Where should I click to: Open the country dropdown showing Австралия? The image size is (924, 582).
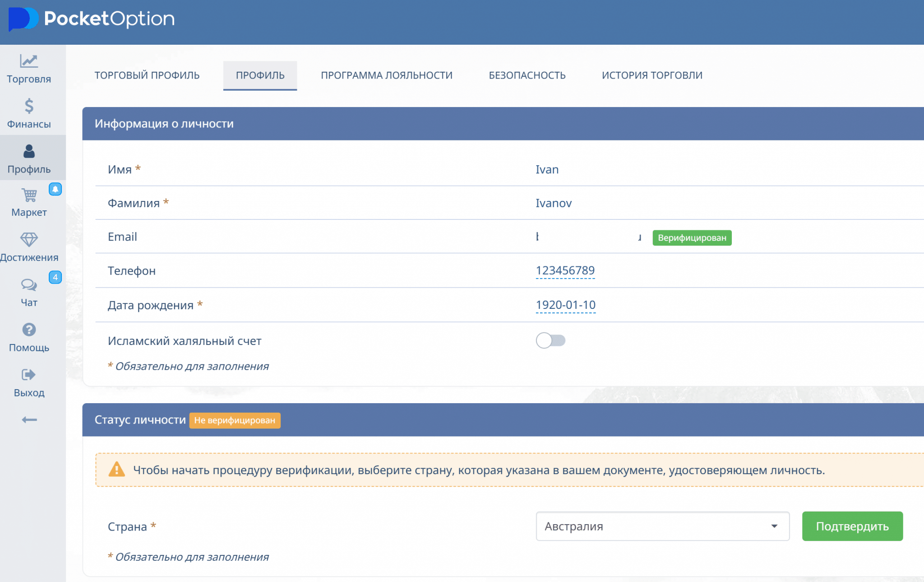[x=662, y=526]
